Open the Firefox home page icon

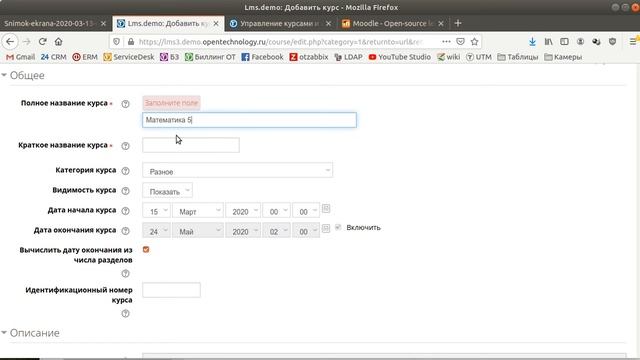point(58,42)
